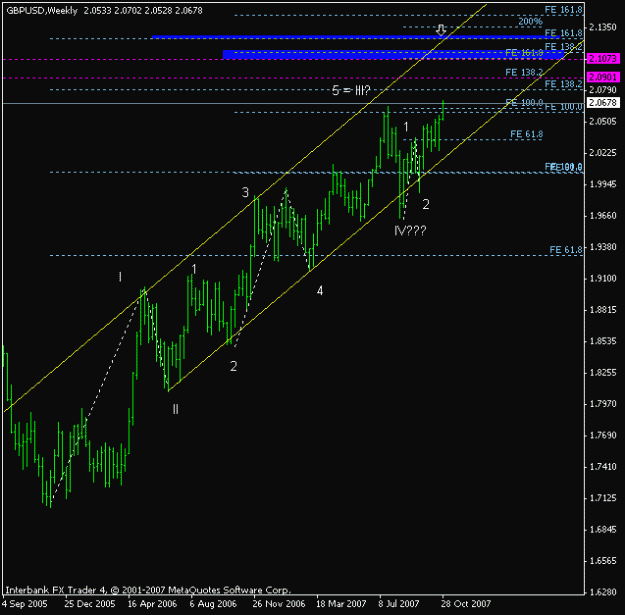Click the 1.9380 price axis label
This screenshot has width=625, height=615.
(603, 247)
